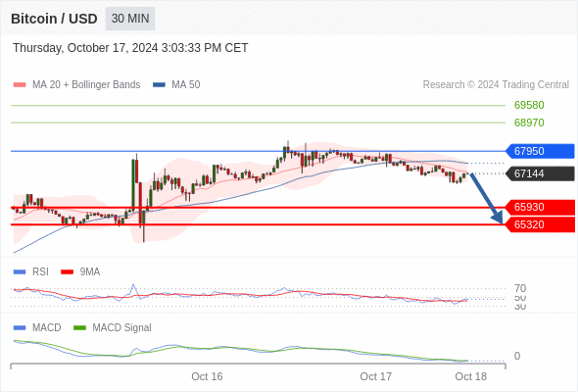578x392 pixels.
Task: Toggle the MA 50 legend entry
Action: [x=176, y=85]
